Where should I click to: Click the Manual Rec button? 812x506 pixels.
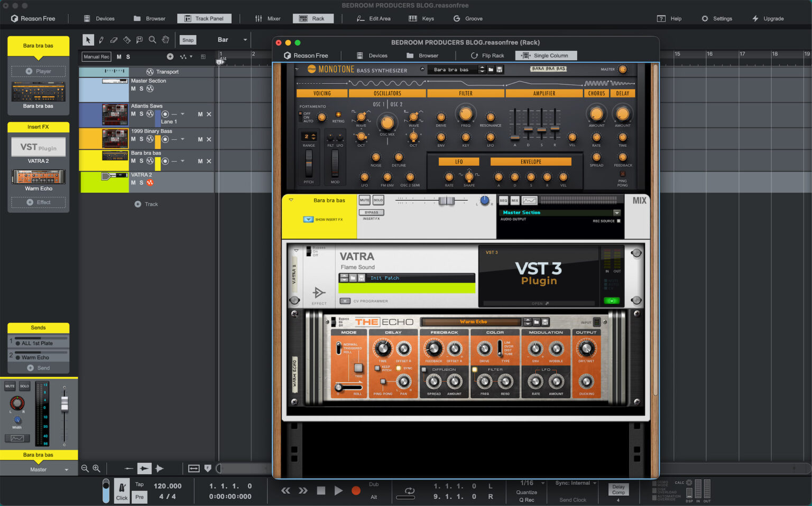coord(96,57)
